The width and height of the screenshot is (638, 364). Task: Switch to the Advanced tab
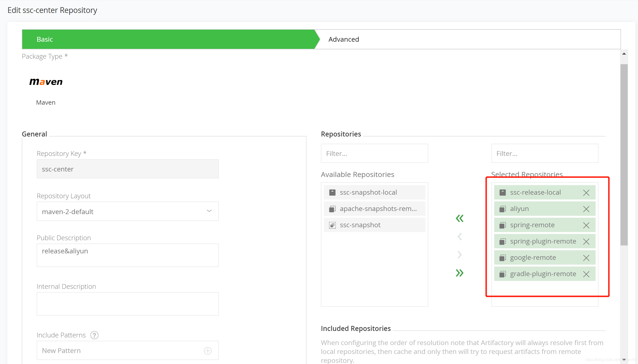click(343, 39)
